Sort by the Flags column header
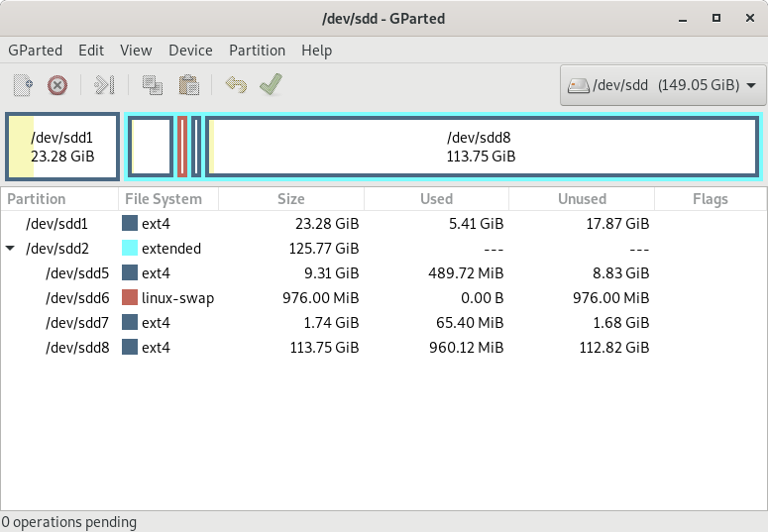 pos(711,199)
